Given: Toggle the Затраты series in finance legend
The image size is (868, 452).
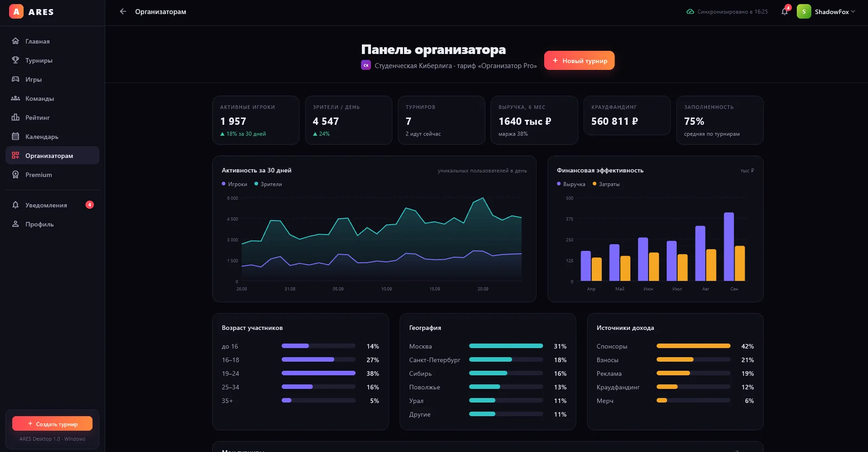Looking at the screenshot, I should (606, 184).
